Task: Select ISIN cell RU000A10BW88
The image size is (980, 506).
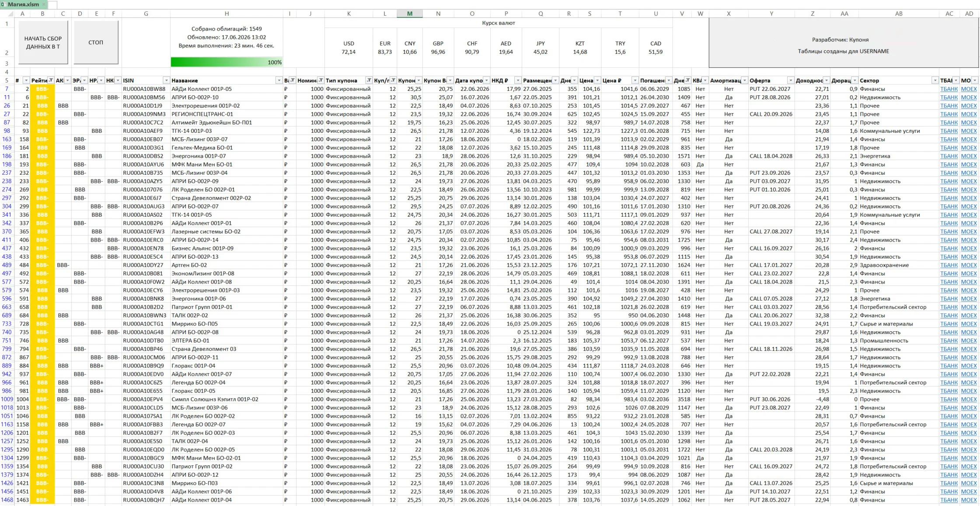Action: pyautogui.click(x=146, y=89)
